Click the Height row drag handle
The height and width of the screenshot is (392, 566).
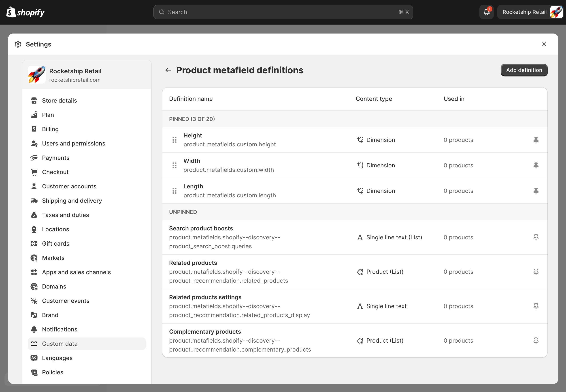coord(174,140)
